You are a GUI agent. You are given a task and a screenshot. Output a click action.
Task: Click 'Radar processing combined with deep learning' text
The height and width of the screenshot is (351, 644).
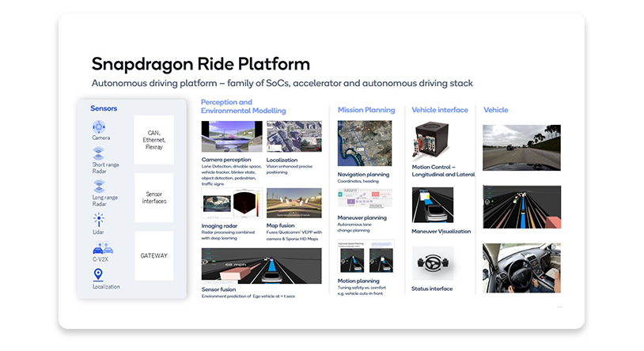pos(228,236)
